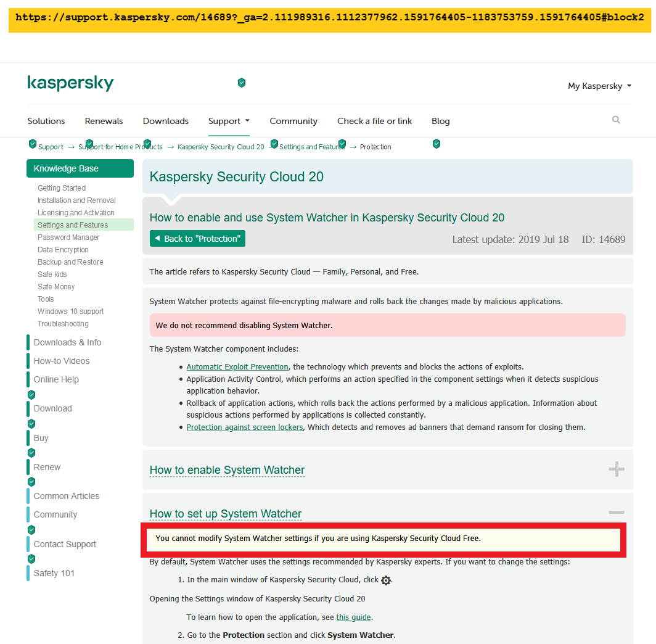Screen dimensions: 656x644
Task: Open the "this guide" link
Action: coord(353,617)
